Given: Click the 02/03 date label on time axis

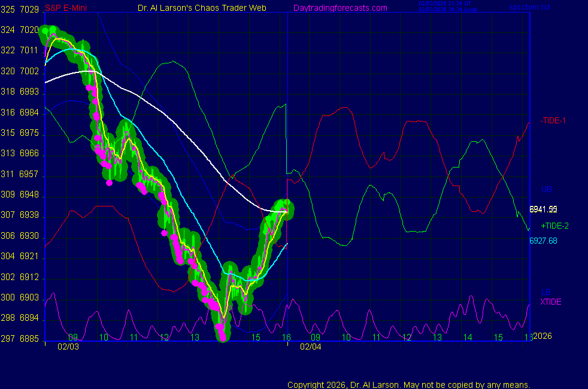Looking at the screenshot, I should (68, 347).
